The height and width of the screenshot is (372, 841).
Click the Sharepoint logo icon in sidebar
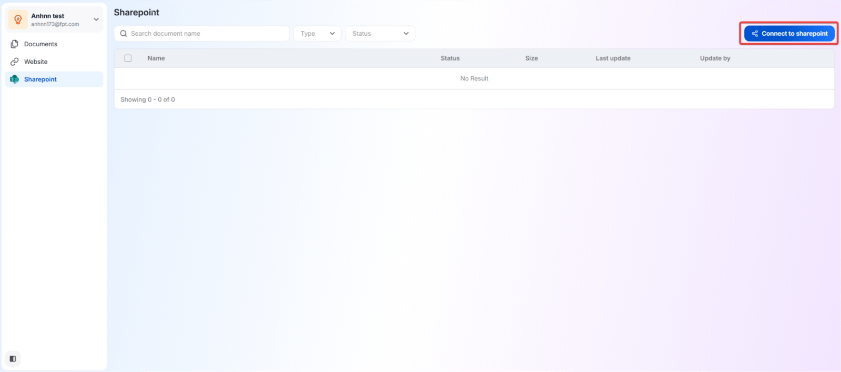(14, 79)
